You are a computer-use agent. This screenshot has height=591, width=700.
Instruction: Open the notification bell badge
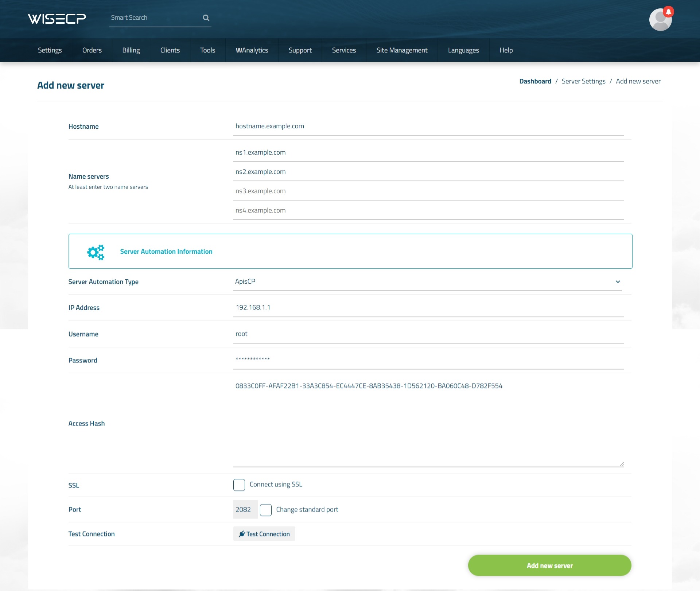click(x=668, y=12)
